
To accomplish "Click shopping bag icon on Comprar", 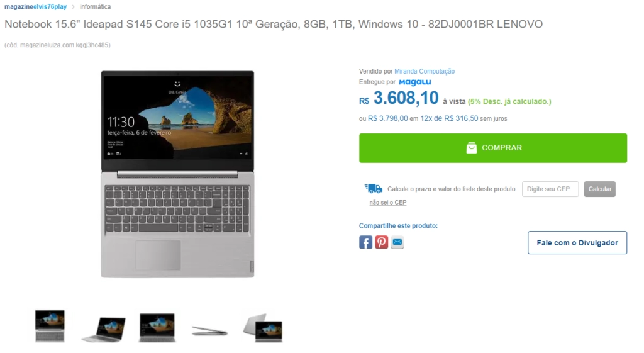I will point(472,148).
